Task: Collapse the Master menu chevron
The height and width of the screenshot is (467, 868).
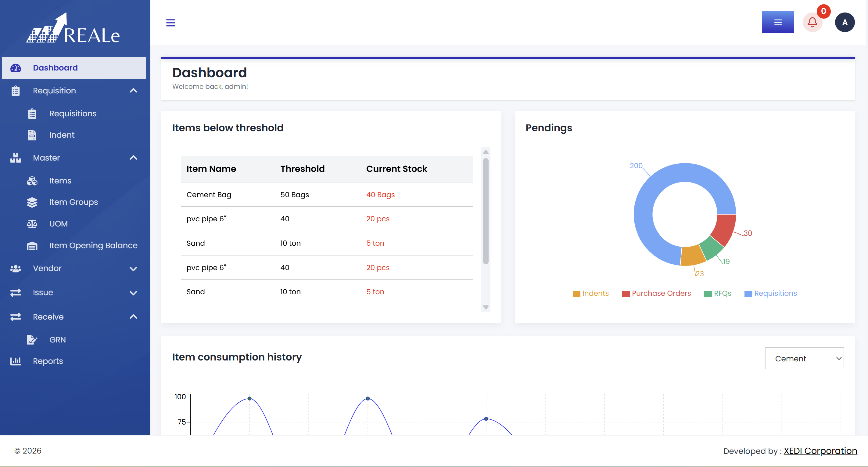Action: pyautogui.click(x=134, y=157)
